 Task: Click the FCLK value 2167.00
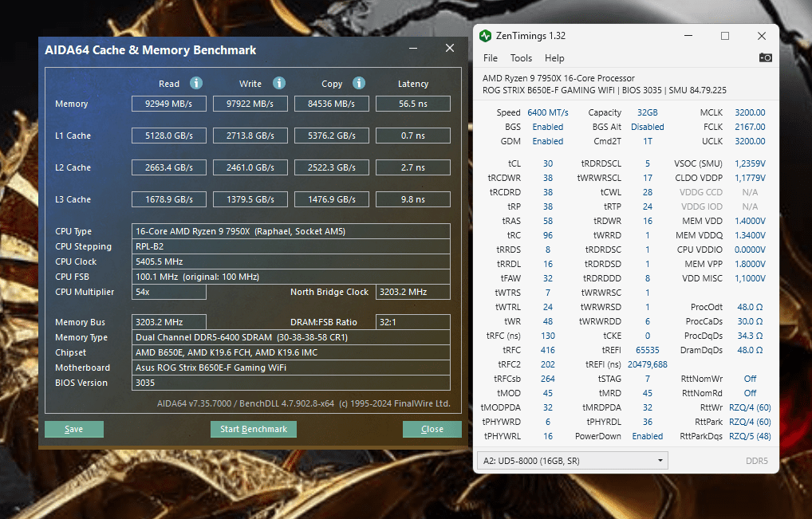click(750, 127)
